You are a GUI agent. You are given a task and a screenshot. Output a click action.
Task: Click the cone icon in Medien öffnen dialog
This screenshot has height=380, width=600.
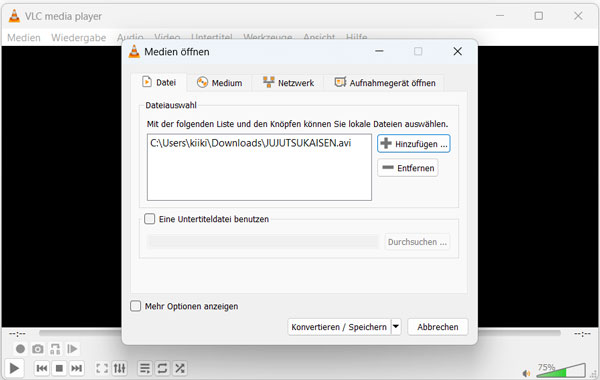pos(134,52)
